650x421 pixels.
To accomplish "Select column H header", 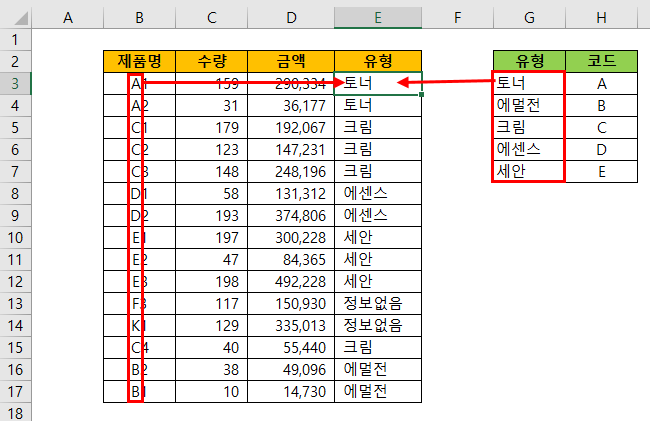I will (x=601, y=18).
